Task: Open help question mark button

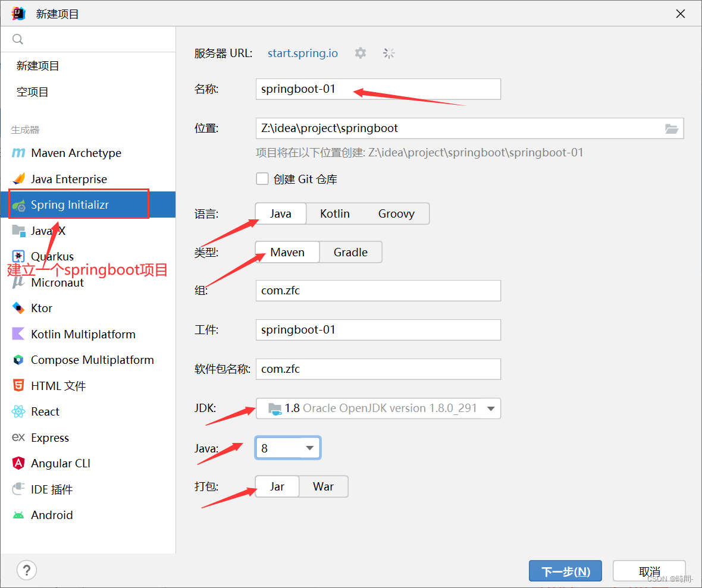Action: (x=27, y=570)
